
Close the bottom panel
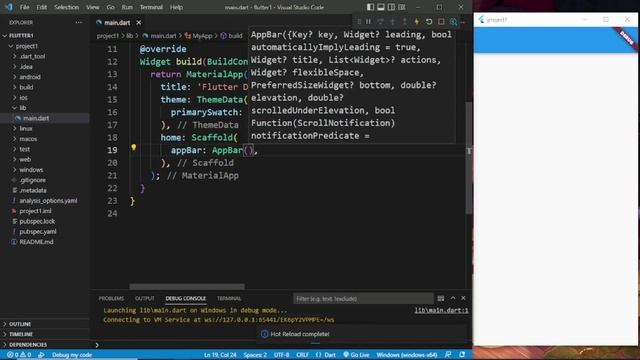coord(463,298)
